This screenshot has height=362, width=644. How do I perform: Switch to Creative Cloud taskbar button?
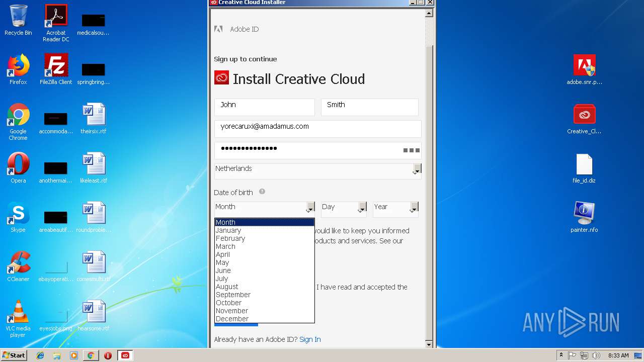pos(125,355)
